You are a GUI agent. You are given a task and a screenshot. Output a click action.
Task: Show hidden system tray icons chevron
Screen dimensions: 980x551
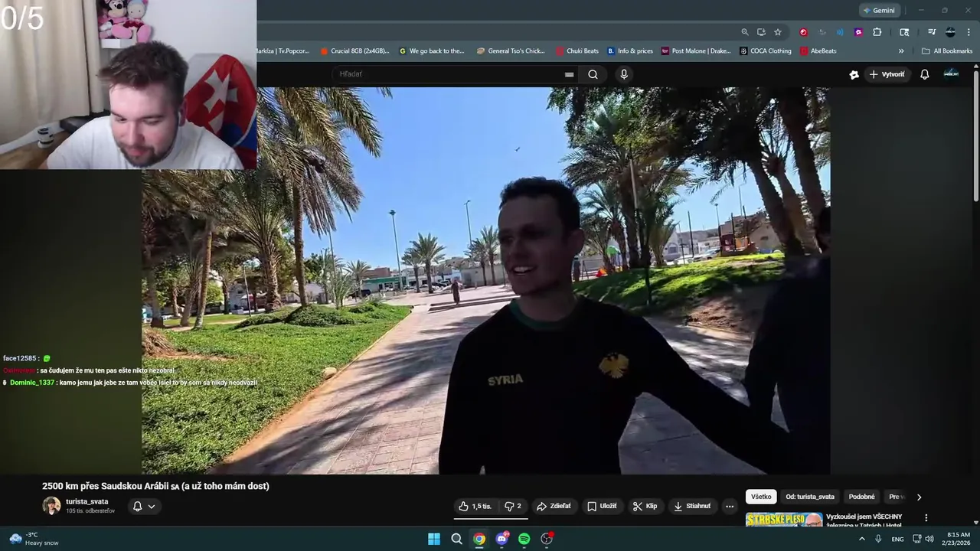click(861, 539)
